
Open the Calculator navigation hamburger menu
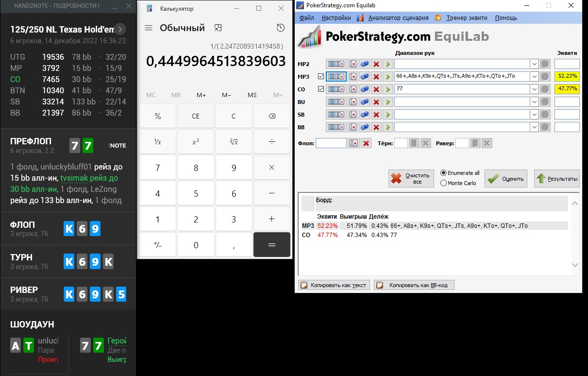click(149, 28)
